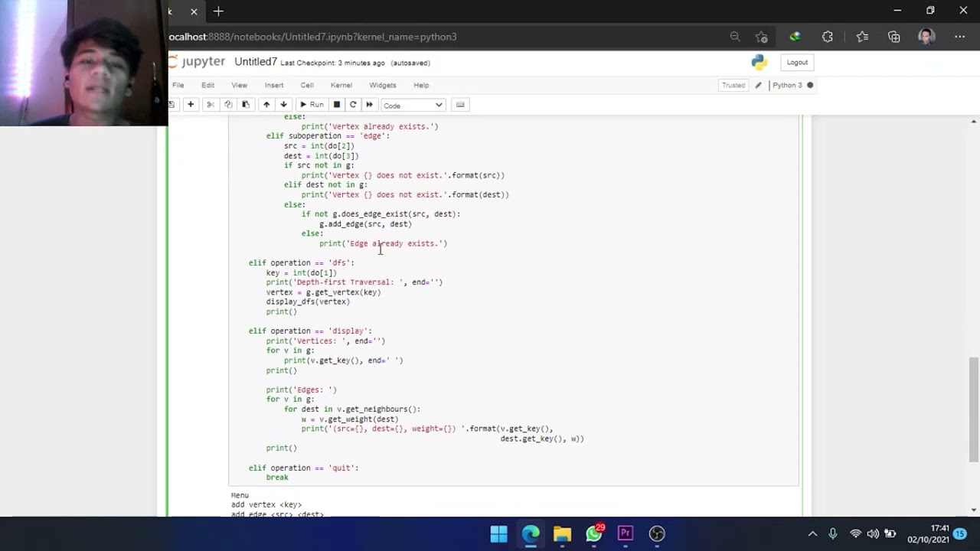Open the Help menu
This screenshot has height=551, width=980.
pyautogui.click(x=421, y=85)
